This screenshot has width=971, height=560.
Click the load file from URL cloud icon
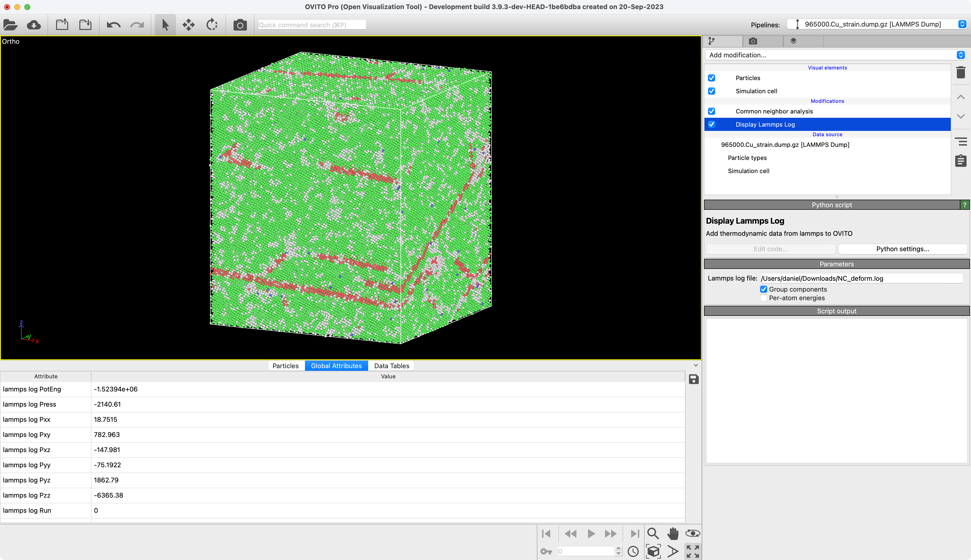tap(34, 25)
